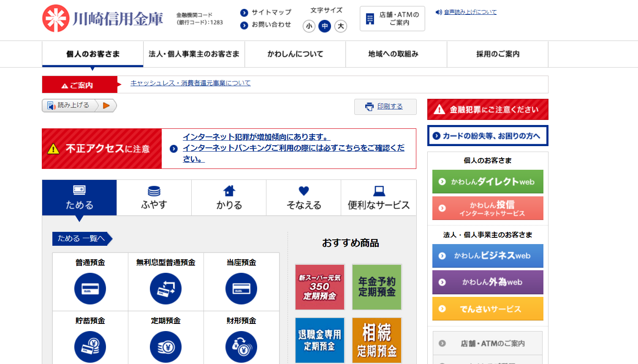Set text size to 小
Image resolution: width=638 pixels, height=364 pixels.
coord(309,26)
